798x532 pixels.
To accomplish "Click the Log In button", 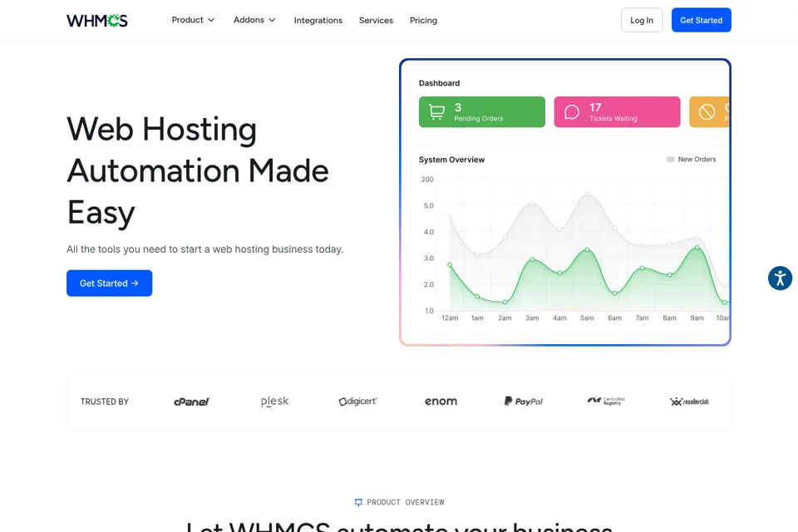I will click(642, 20).
